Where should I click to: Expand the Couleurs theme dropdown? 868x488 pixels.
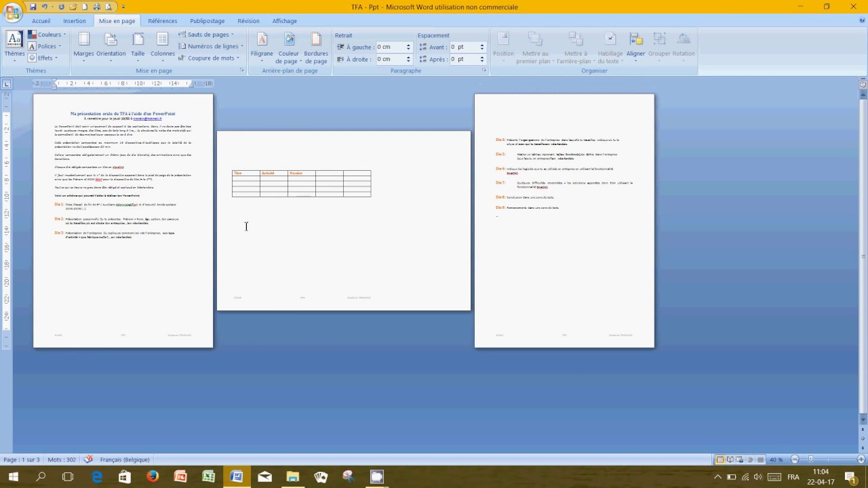pyautogui.click(x=49, y=35)
